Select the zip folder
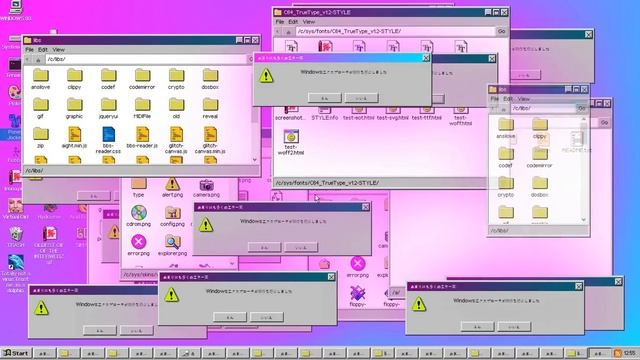 pos(40,138)
